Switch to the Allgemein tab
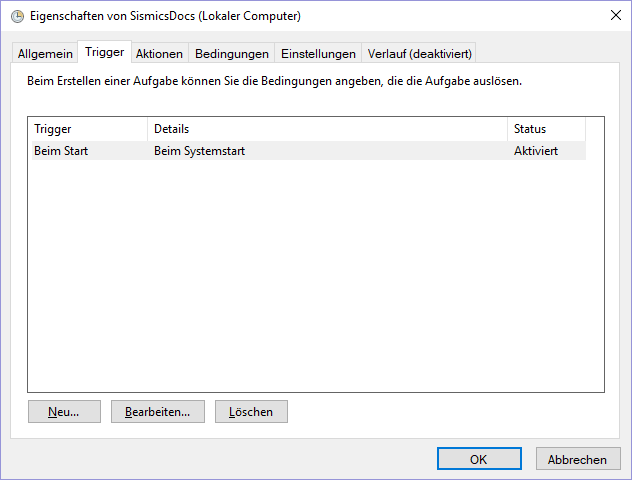This screenshot has height=480, width=632. tap(45, 54)
